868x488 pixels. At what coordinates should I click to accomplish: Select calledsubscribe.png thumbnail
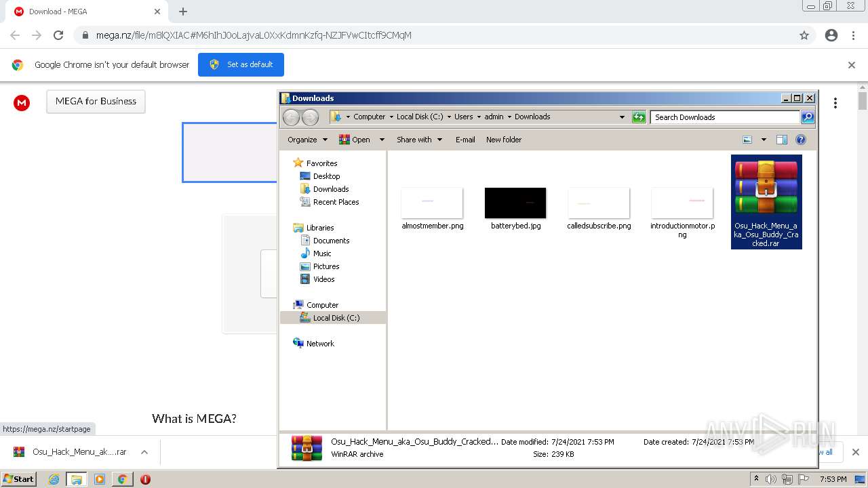pos(599,203)
